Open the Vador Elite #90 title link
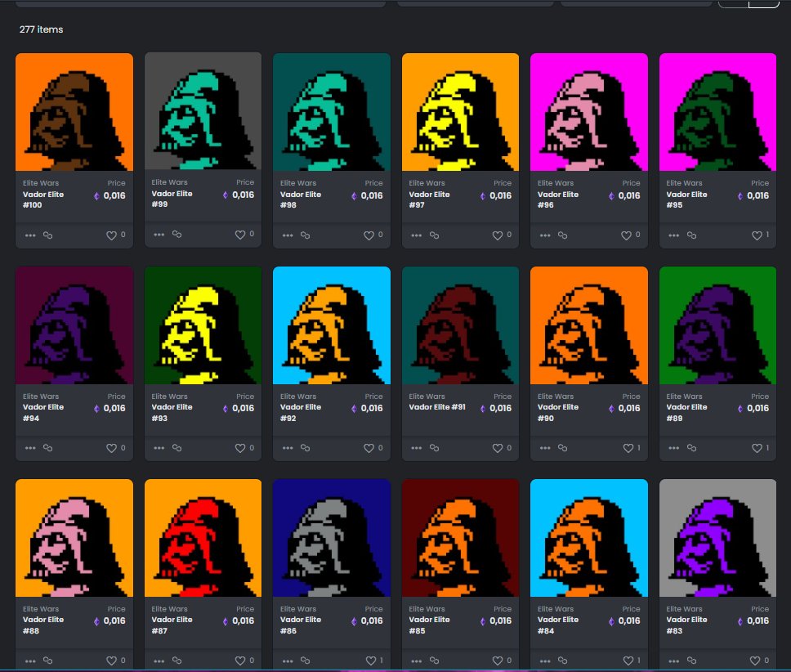Image resolution: width=791 pixels, height=672 pixels. click(x=557, y=412)
